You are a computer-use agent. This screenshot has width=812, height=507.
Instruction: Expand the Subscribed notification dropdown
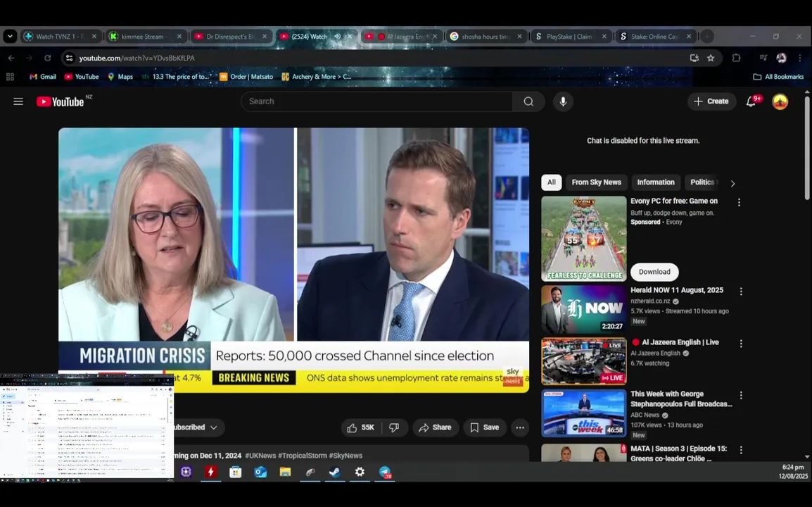coord(213,427)
